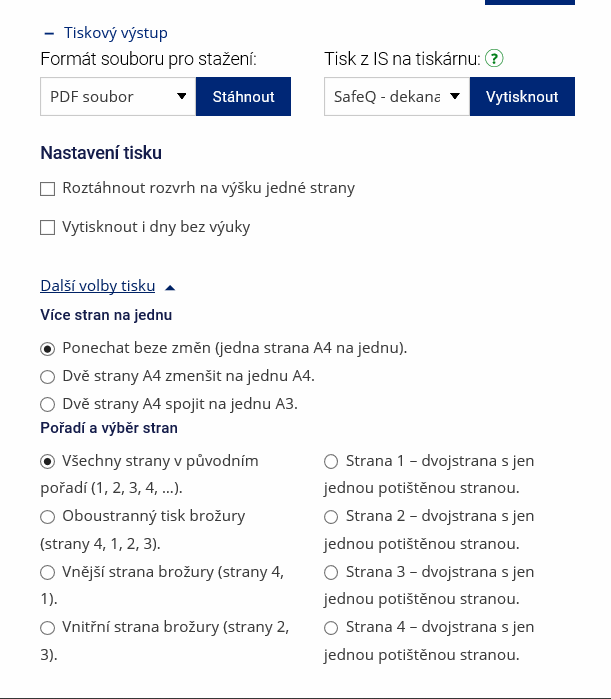Select Oboustranný tisk brožury option
This screenshot has width=611, height=699.
click(47, 517)
